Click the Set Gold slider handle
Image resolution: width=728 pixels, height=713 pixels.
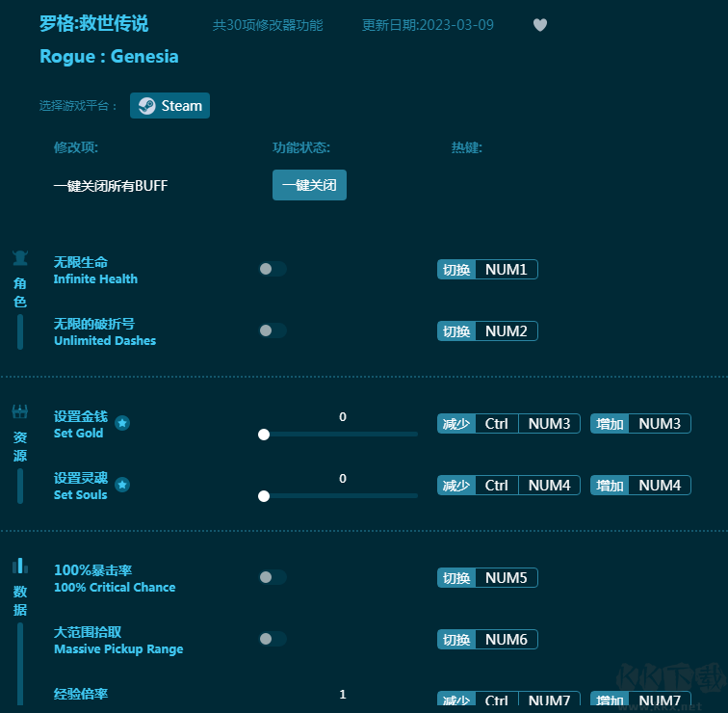point(264,435)
